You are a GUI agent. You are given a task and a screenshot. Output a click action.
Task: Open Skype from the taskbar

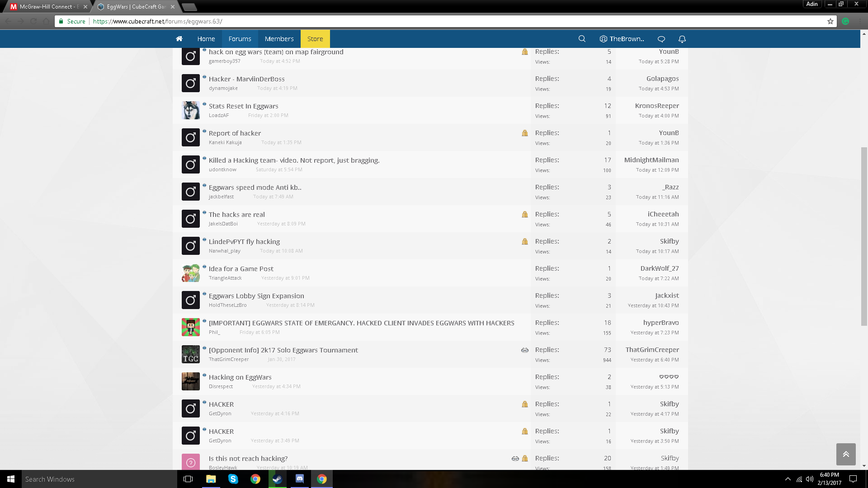[x=233, y=479]
